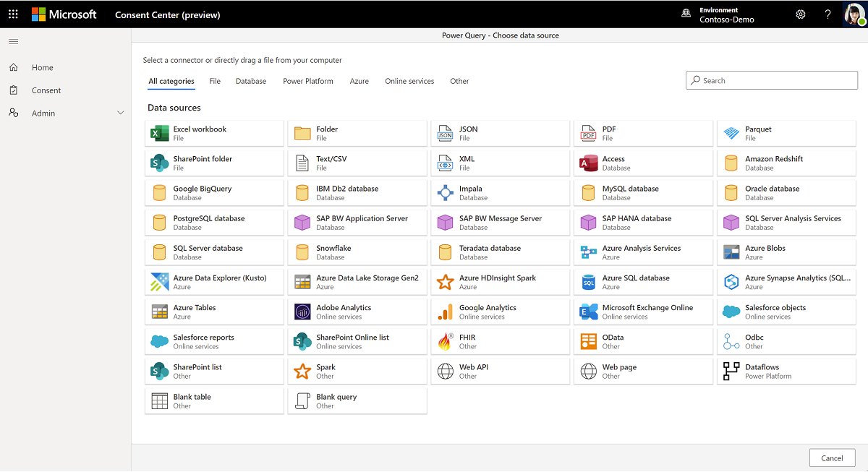Choose the XML file icon
868x472 pixels.
pos(446,163)
